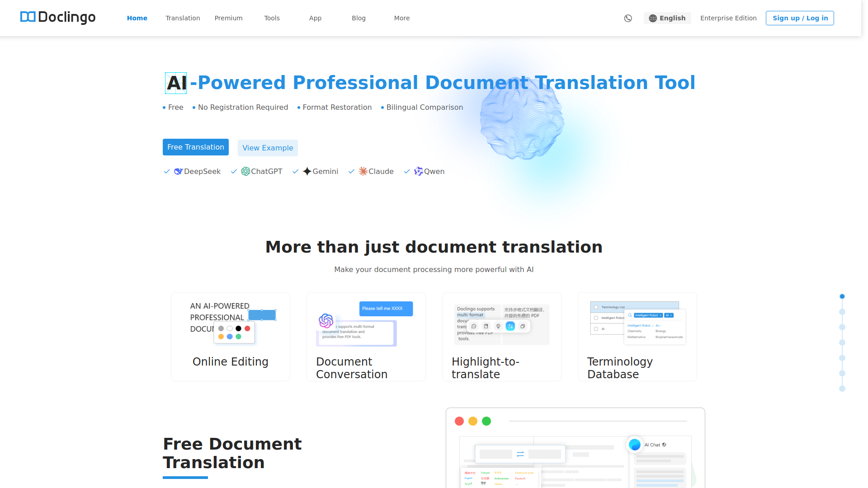This screenshot has width=868, height=488.
Task: Expand the Tools navigation menu
Action: (x=272, y=18)
